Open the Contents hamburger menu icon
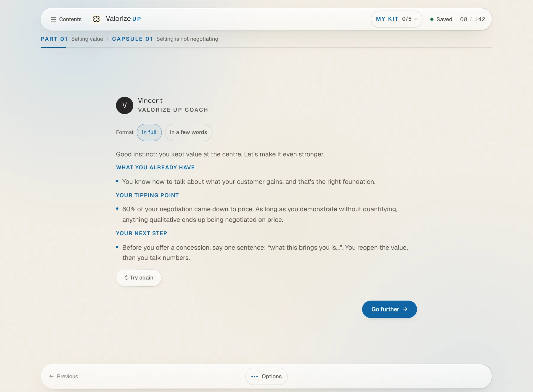533x392 pixels. (x=53, y=19)
